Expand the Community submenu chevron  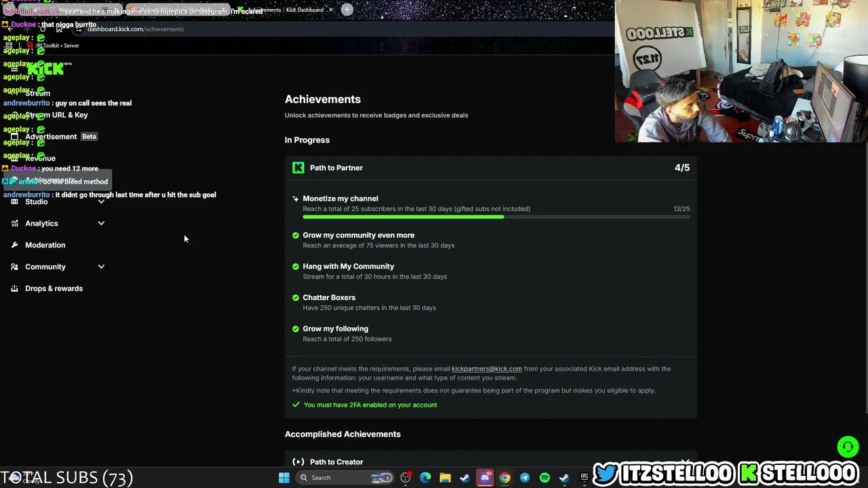(101, 266)
